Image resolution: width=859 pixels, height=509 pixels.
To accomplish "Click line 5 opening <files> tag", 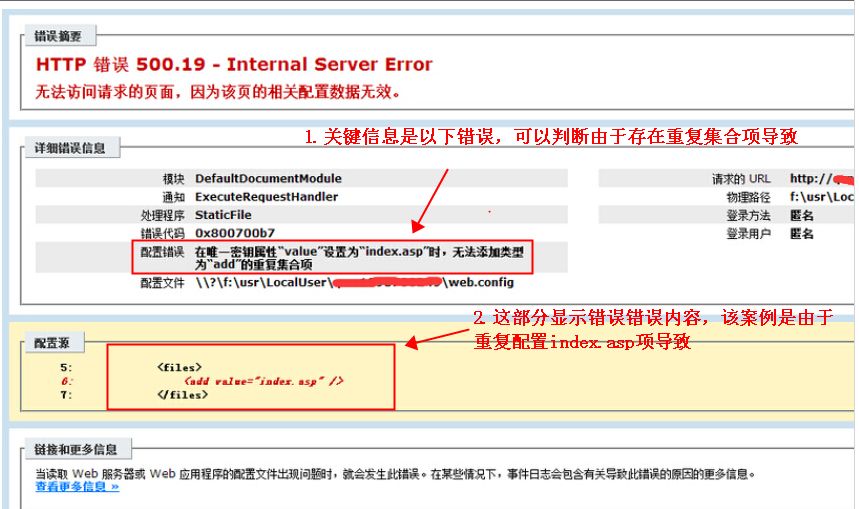I will tap(180, 367).
